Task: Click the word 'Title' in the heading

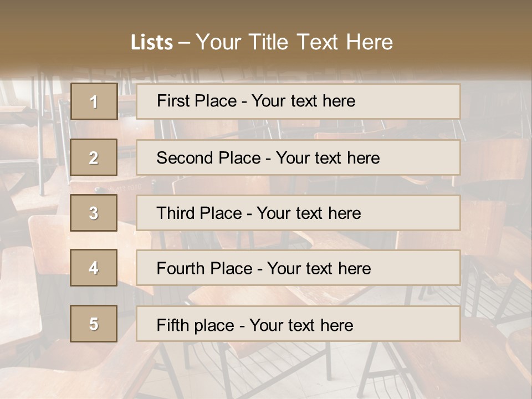Action: coord(268,42)
